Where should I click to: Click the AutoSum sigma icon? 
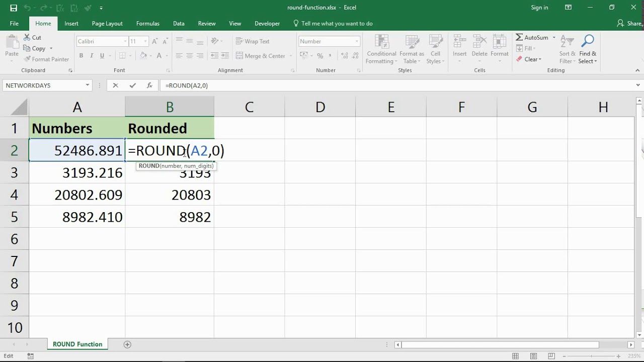[x=519, y=38]
